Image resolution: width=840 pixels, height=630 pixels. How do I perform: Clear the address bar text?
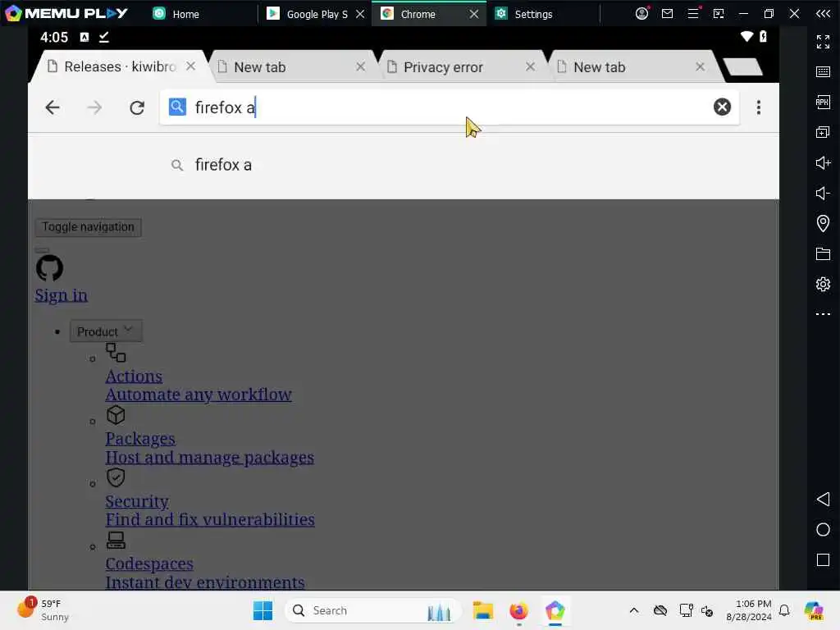click(722, 107)
